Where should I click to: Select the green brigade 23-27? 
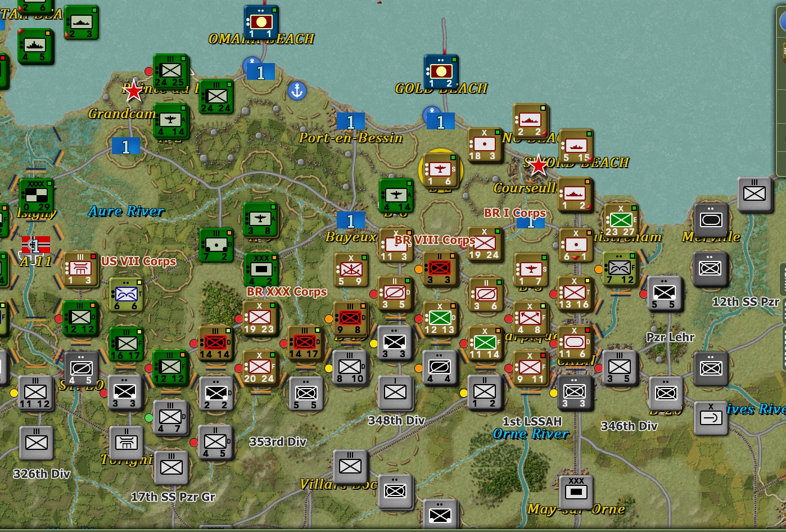tap(621, 220)
